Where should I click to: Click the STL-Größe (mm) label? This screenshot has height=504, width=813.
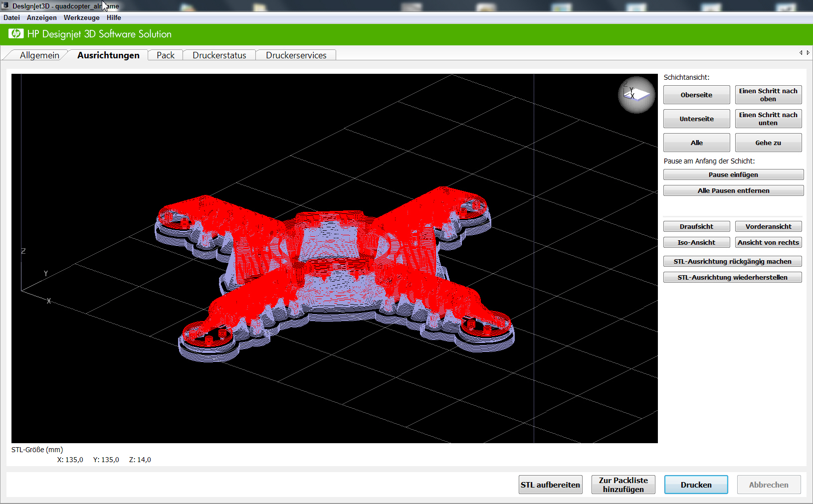(x=37, y=450)
